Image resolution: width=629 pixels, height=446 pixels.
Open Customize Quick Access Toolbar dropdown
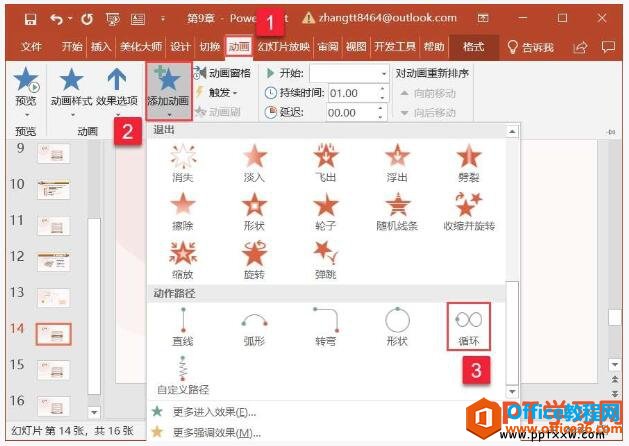(162, 18)
